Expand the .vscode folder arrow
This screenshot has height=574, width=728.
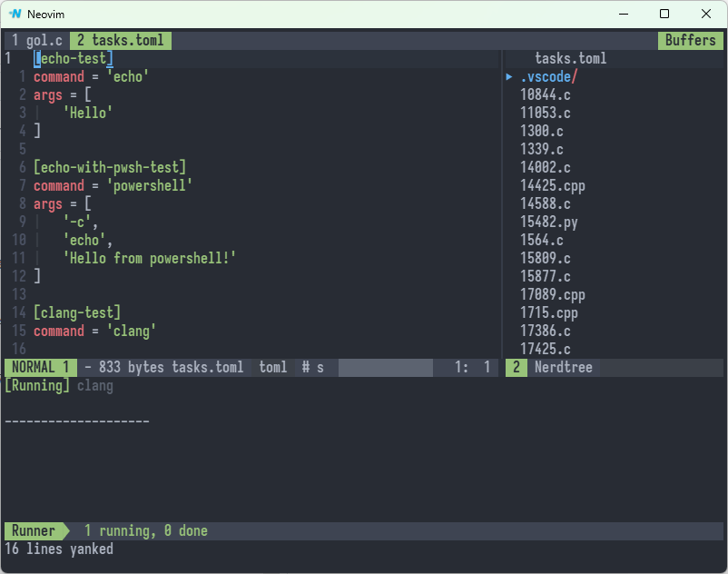(509, 76)
